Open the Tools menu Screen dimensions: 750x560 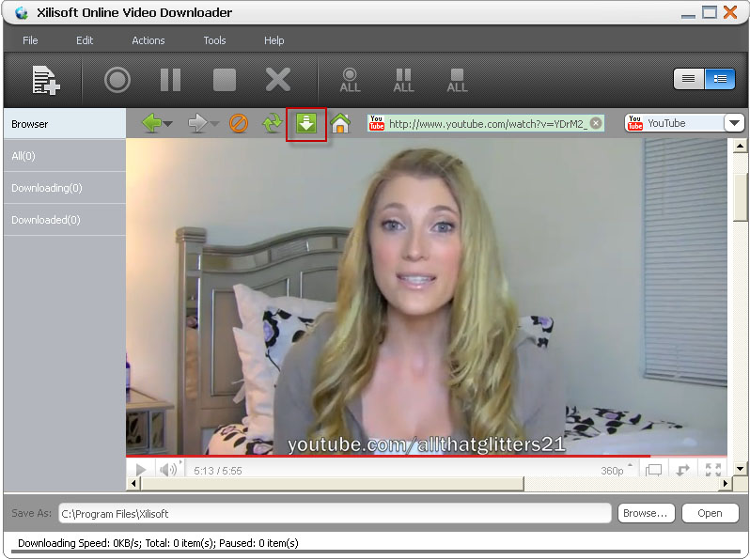click(x=215, y=40)
